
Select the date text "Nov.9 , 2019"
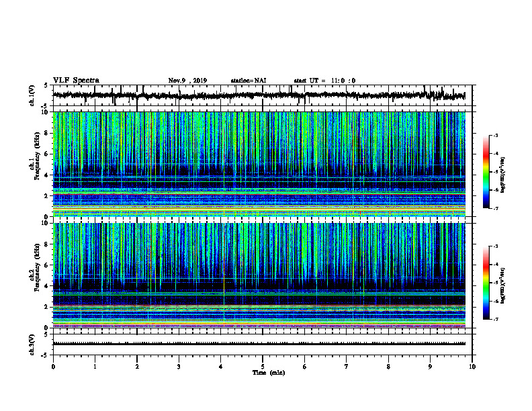[187, 81]
